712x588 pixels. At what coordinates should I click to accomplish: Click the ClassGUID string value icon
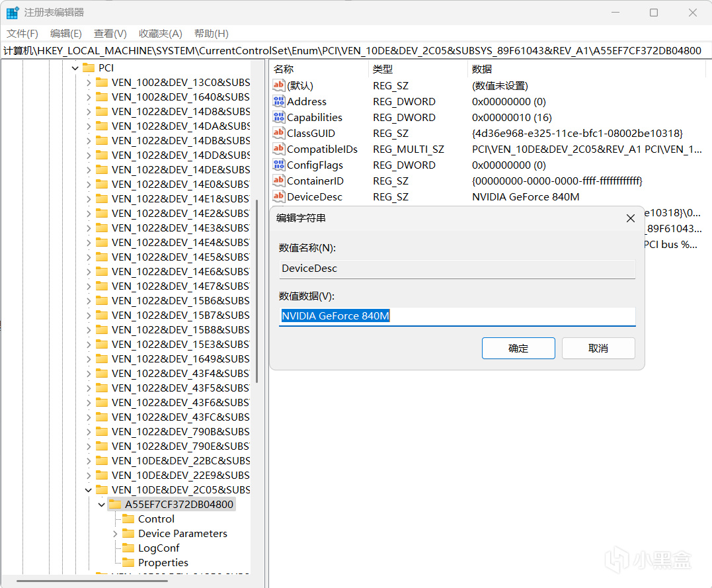click(x=279, y=133)
